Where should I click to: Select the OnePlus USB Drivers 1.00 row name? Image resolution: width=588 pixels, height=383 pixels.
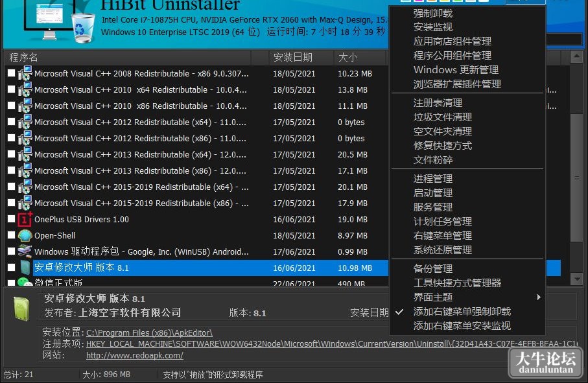tap(82, 219)
